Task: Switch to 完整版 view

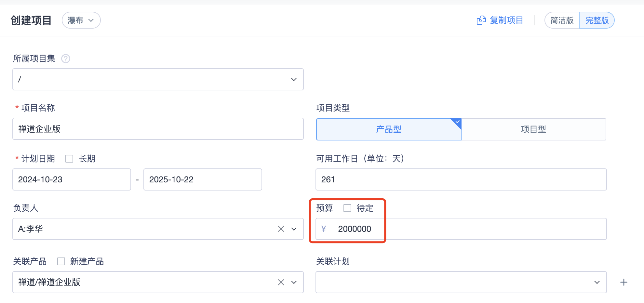Action: pos(597,20)
